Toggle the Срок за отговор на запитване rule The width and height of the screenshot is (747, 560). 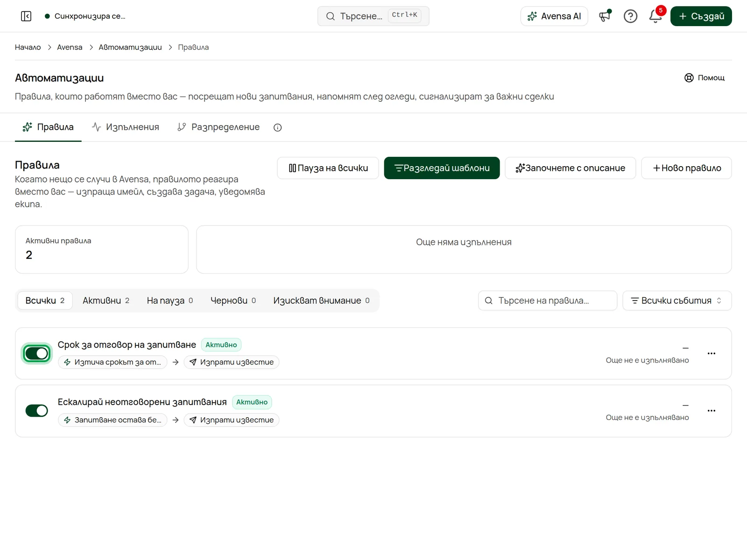click(37, 354)
